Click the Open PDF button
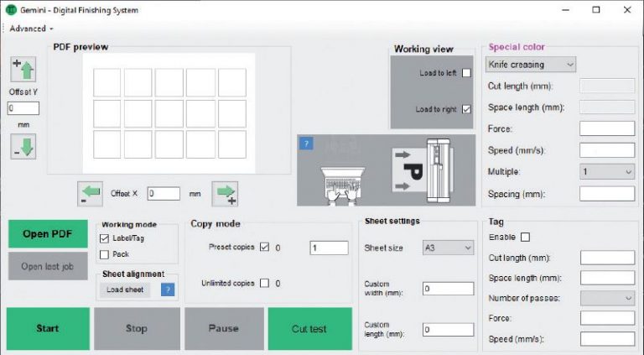Viewport: 644px width, 355px height. pos(49,233)
